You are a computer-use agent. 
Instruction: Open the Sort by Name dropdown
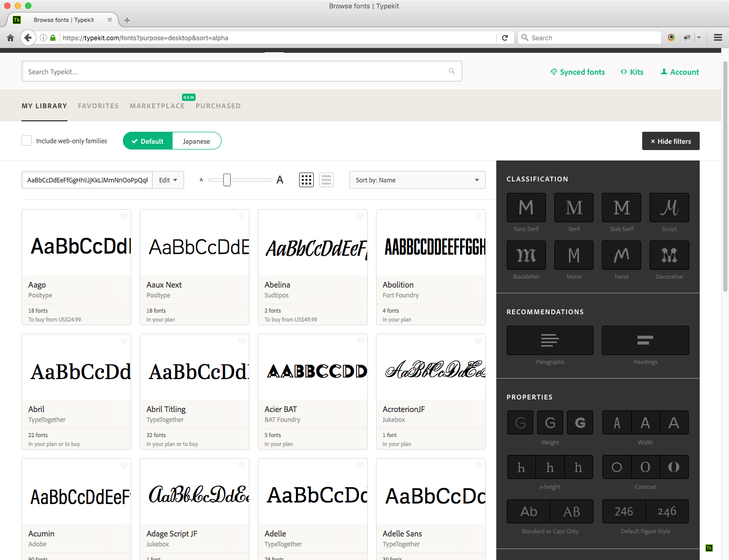417,180
